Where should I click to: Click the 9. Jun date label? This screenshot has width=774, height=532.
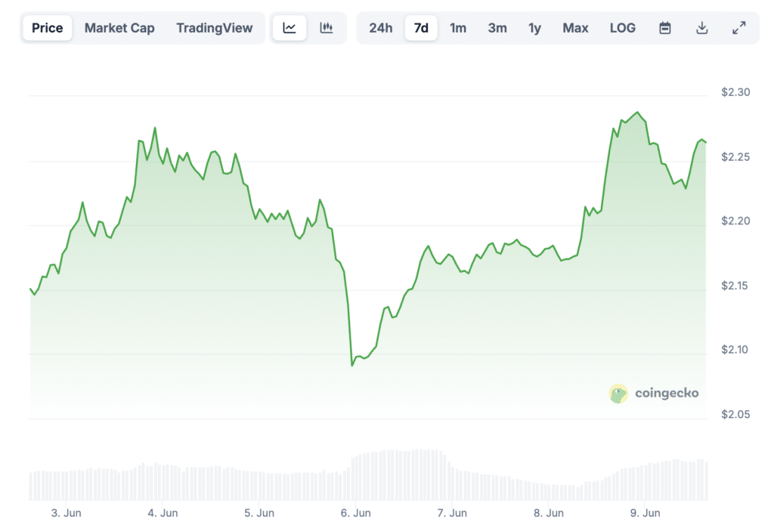[x=646, y=513]
